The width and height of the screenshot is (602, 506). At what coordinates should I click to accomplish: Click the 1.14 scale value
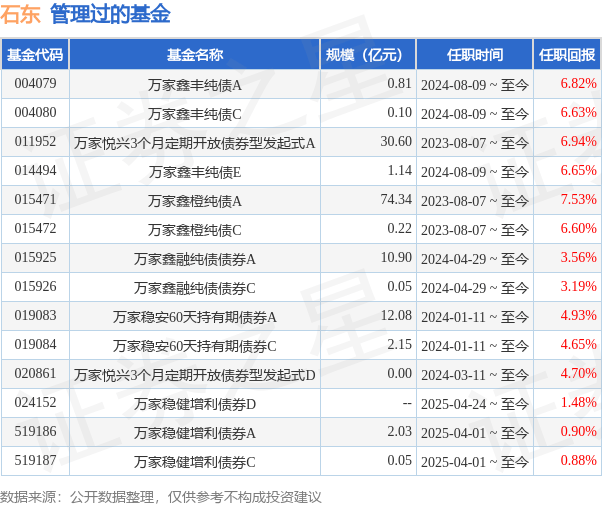pyautogui.click(x=399, y=170)
